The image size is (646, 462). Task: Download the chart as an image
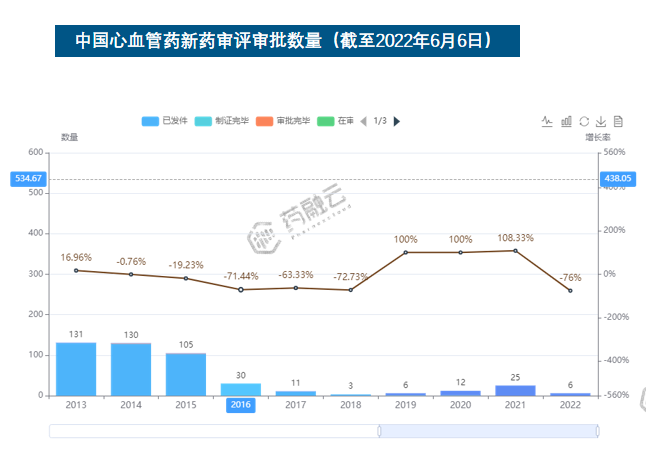(601, 121)
